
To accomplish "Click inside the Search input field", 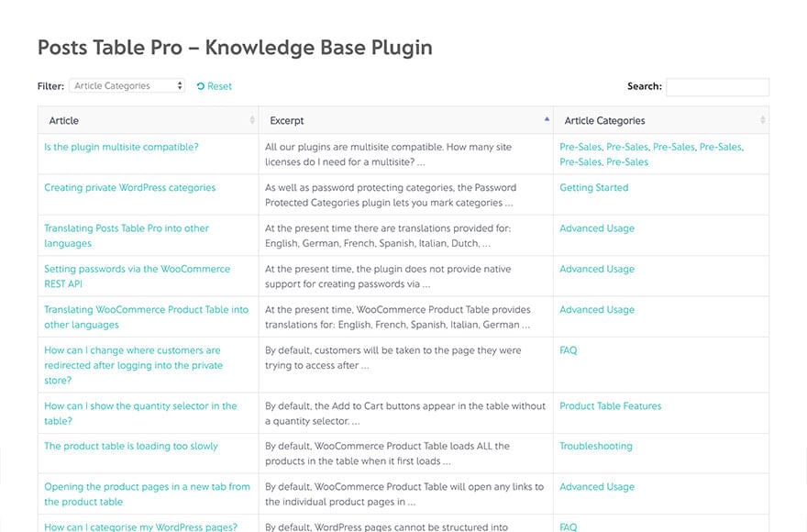I will 718,86.
